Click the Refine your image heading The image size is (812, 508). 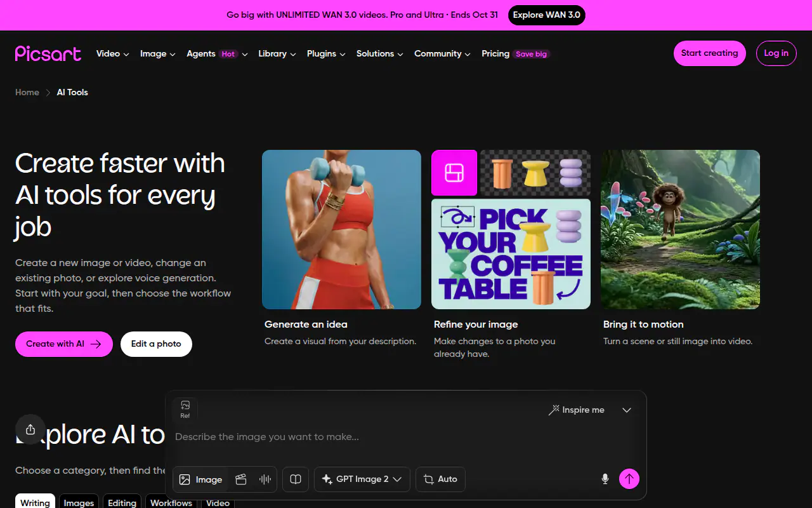coord(476,324)
